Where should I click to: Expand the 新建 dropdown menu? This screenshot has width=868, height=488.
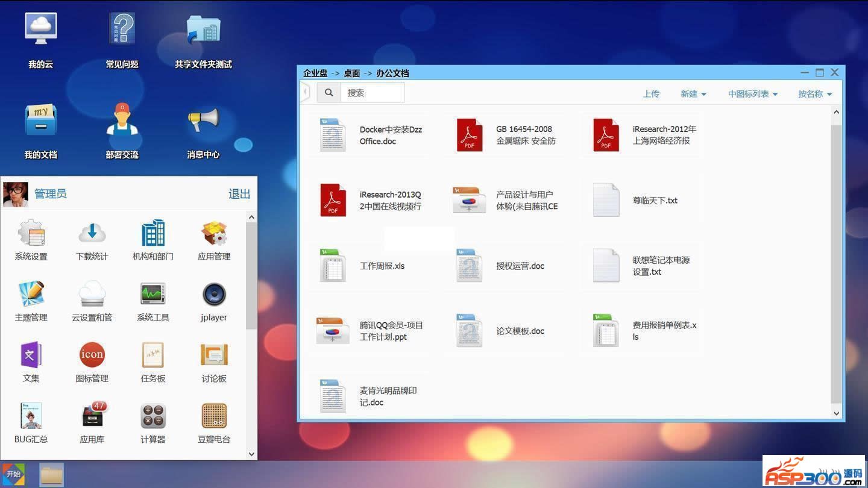[x=693, y=94]
